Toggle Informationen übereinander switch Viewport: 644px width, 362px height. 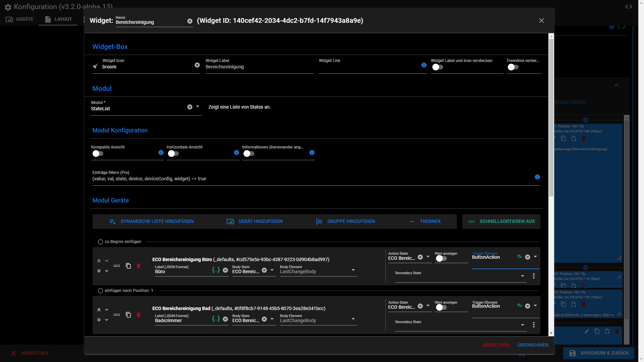pos(249,154)
